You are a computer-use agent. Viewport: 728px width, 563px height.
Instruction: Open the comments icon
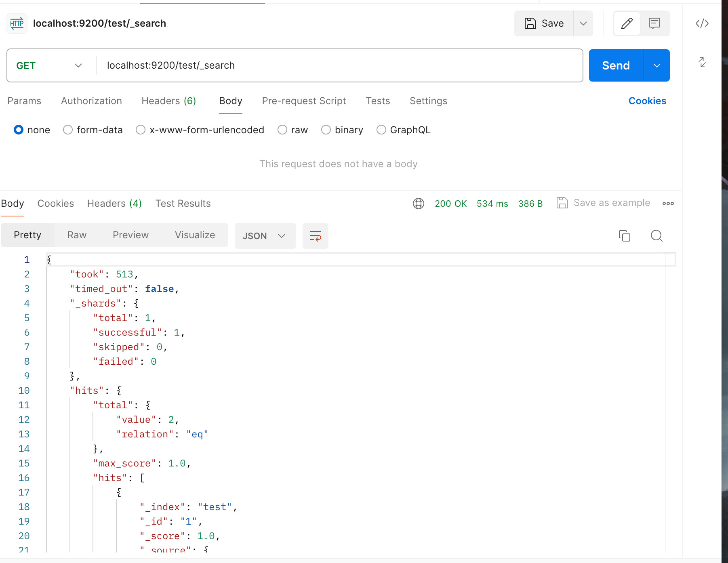tap(654, 23)
